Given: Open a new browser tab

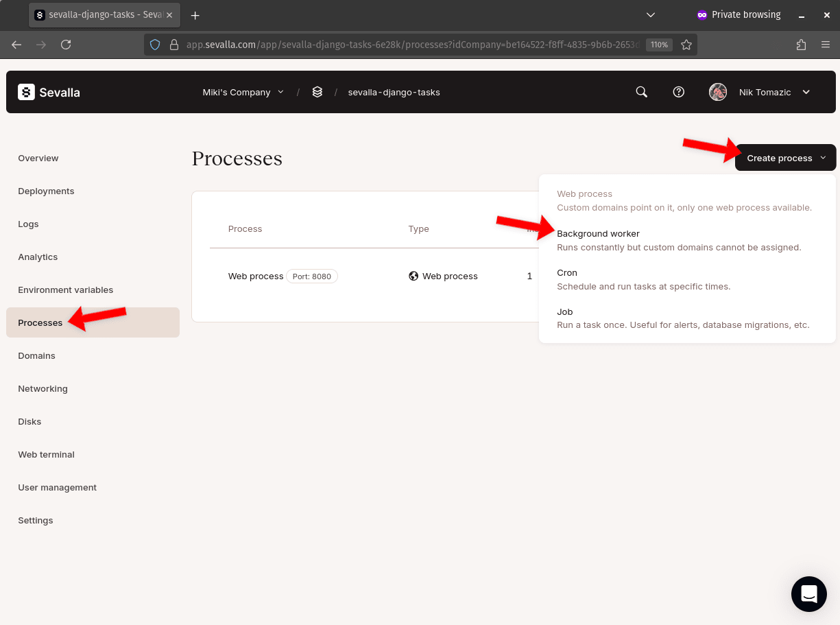Looking at the screenshot, I should click(195, 15).
